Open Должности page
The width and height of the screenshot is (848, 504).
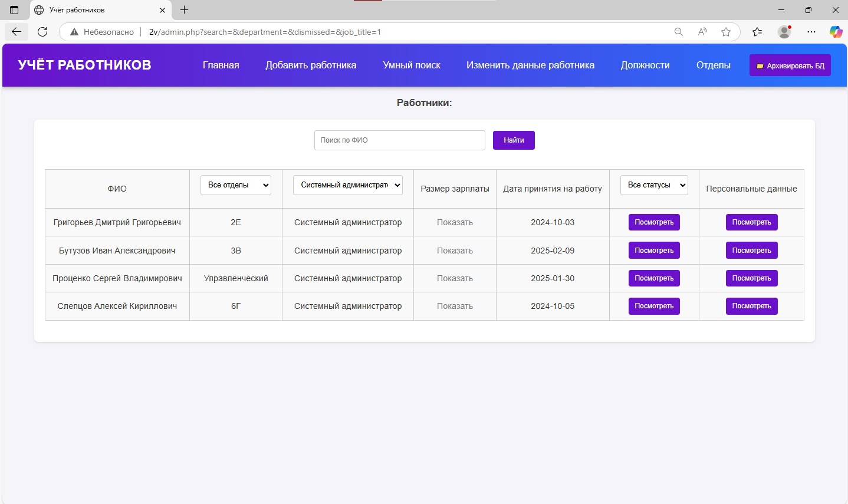(x=645, y=65)
